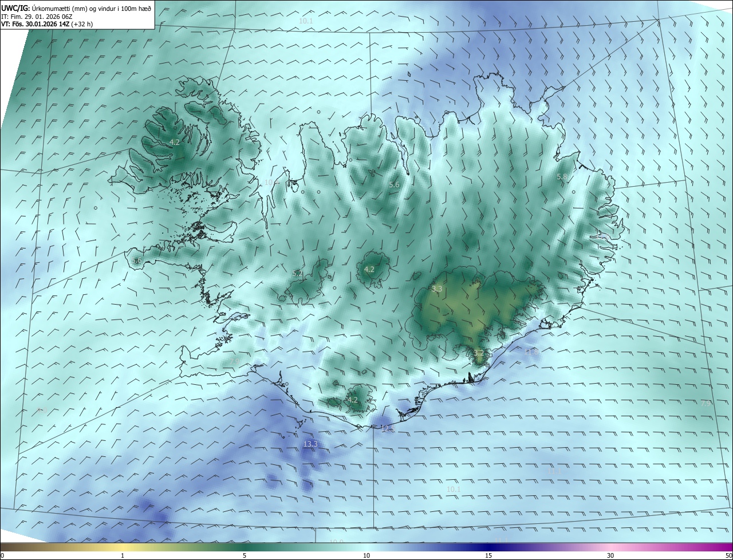Click the UWC/IG Úrkomumætti title line

point(76,8)
